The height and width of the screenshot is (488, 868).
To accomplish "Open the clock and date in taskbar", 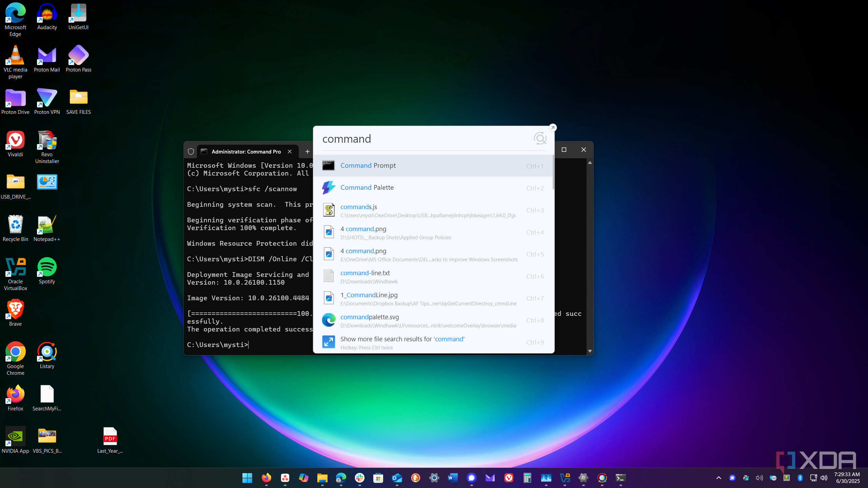I will 847,478.
